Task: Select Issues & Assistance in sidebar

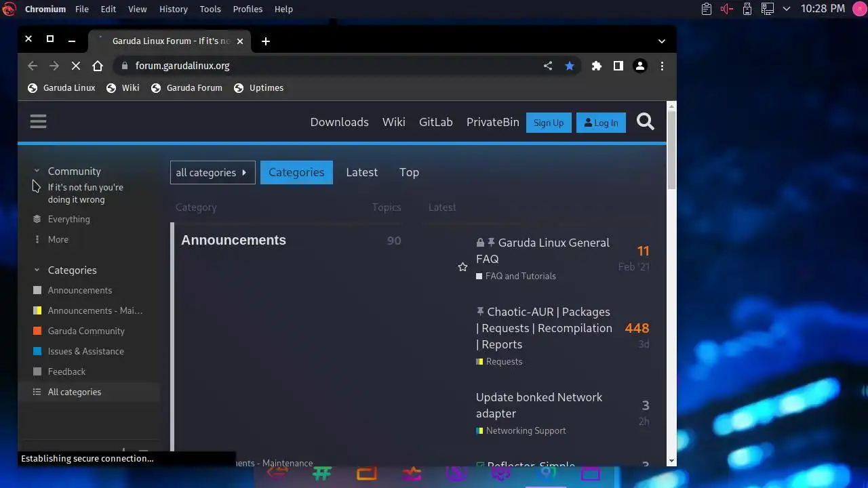Action: 85,351
